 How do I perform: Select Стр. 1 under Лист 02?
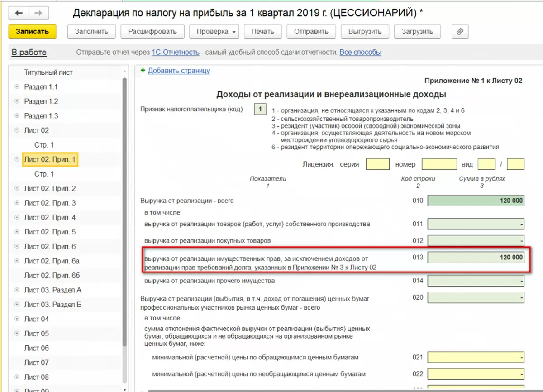tap(44, 145)
